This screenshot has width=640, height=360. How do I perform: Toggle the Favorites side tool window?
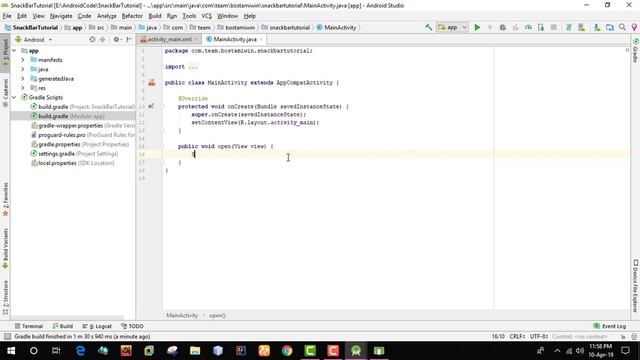tap(5, 199)
